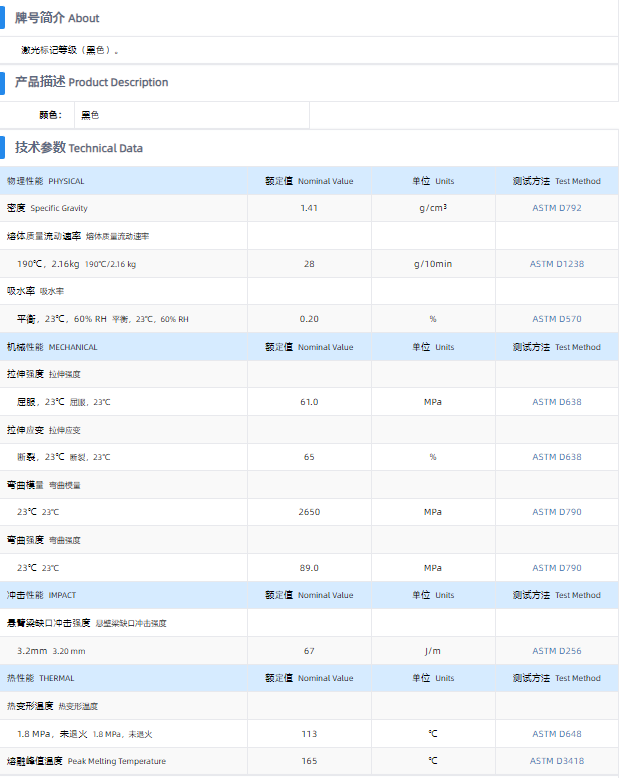Click ASTM D790 link for flexural modulus
This screenshot has width=619, height=778.
point(556,512)
